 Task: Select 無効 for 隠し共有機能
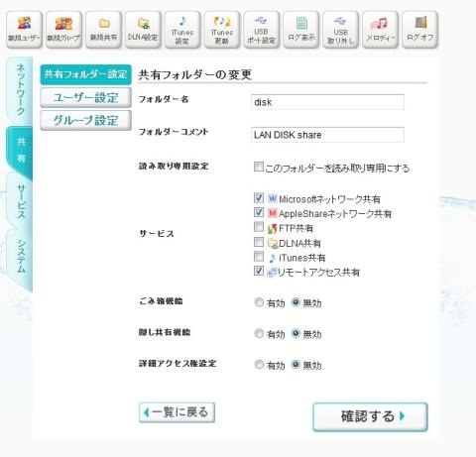(x=296, y=333)
